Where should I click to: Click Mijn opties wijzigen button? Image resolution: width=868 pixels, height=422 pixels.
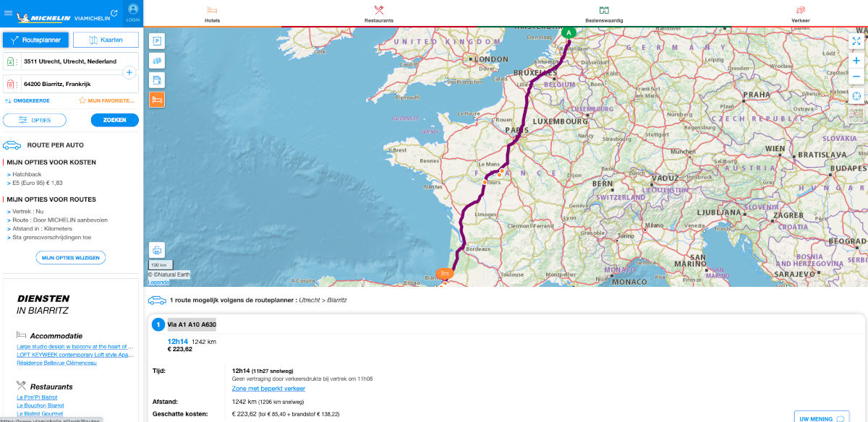pos(71,257)
